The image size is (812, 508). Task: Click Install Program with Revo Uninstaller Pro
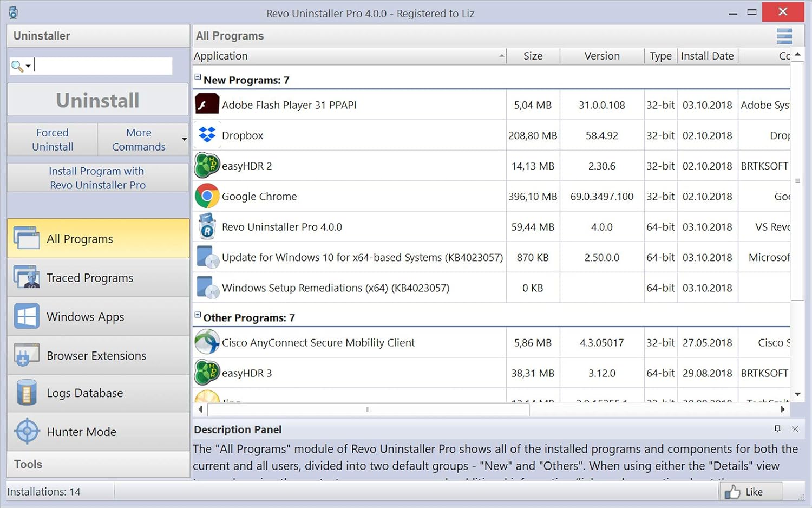pos(98,178)
